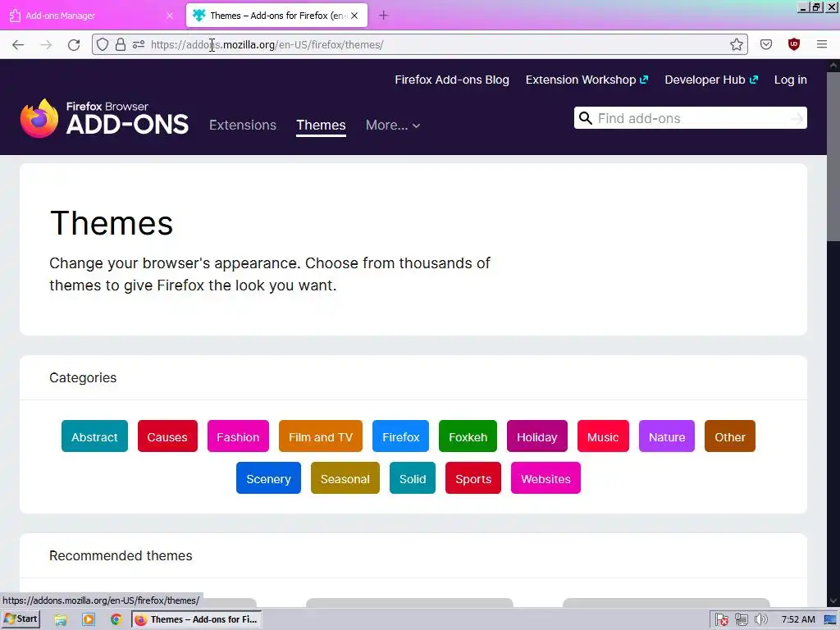Reload the current page
Viewport: 840px width, 630px height.
[x=74, y=45]
